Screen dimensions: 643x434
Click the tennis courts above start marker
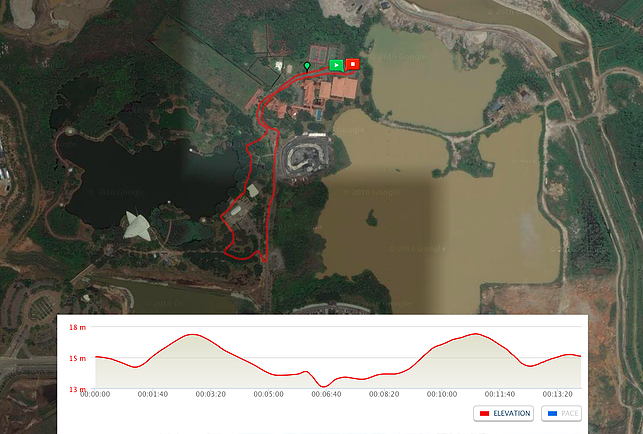324,53
